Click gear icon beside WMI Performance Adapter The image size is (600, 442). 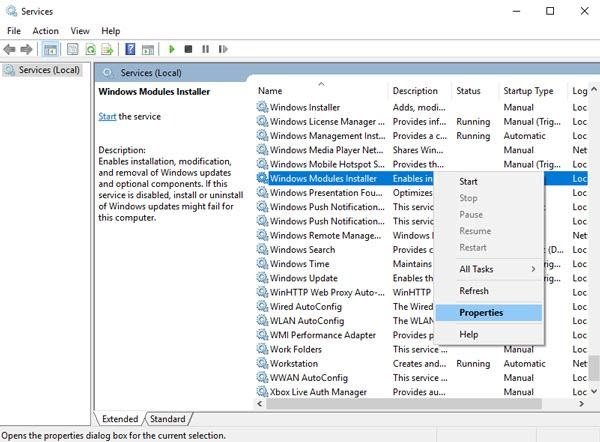[x=262, y=335]
